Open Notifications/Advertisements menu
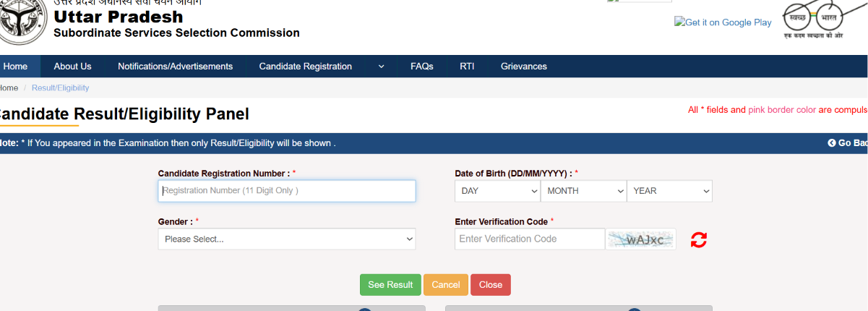Screen dimensions: 868x311 point(176,67)
